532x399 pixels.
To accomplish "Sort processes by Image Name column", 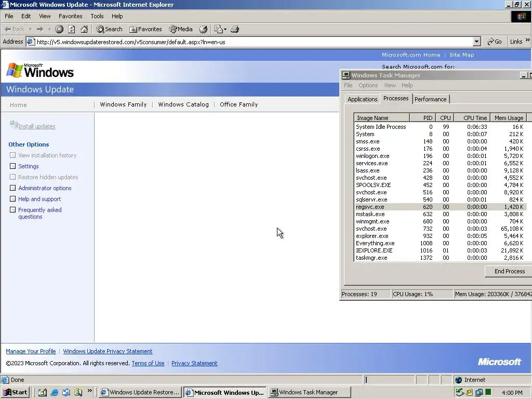I will click(x=382, y=118).
